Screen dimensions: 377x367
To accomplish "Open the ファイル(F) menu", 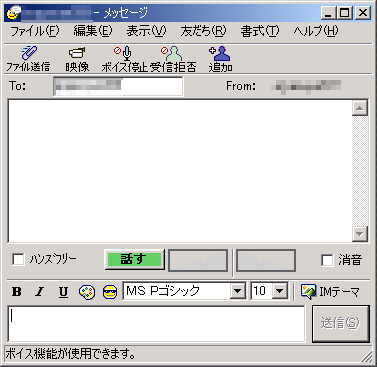I will click(x=34, y=31).
